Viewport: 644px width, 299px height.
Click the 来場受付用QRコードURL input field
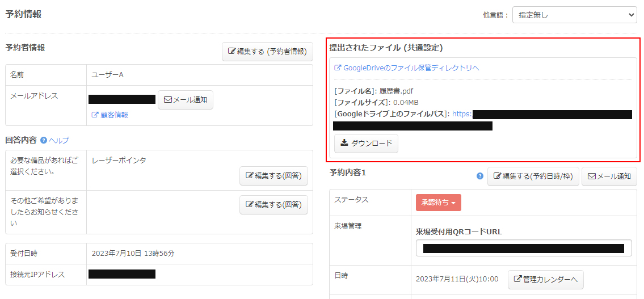pos(523,248)
